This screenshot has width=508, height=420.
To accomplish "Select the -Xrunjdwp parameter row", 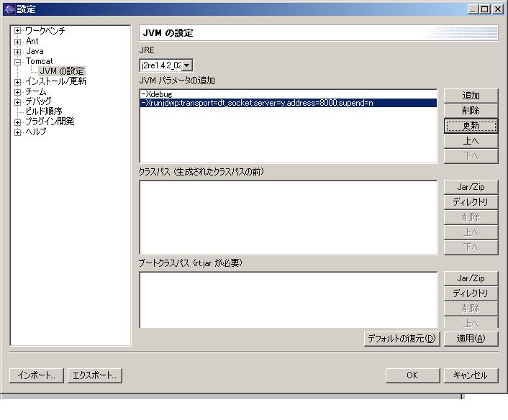I will click(x=288, y=103).
